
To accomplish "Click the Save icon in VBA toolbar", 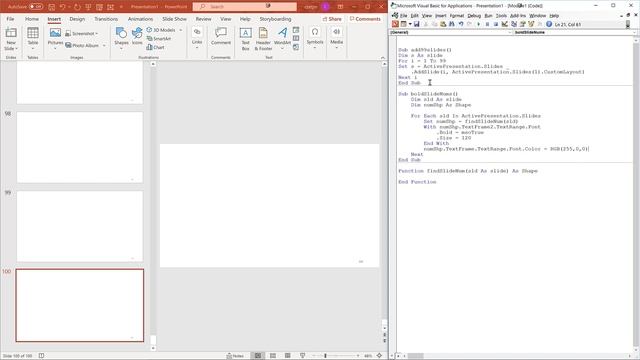I will (x=416, y=24).
